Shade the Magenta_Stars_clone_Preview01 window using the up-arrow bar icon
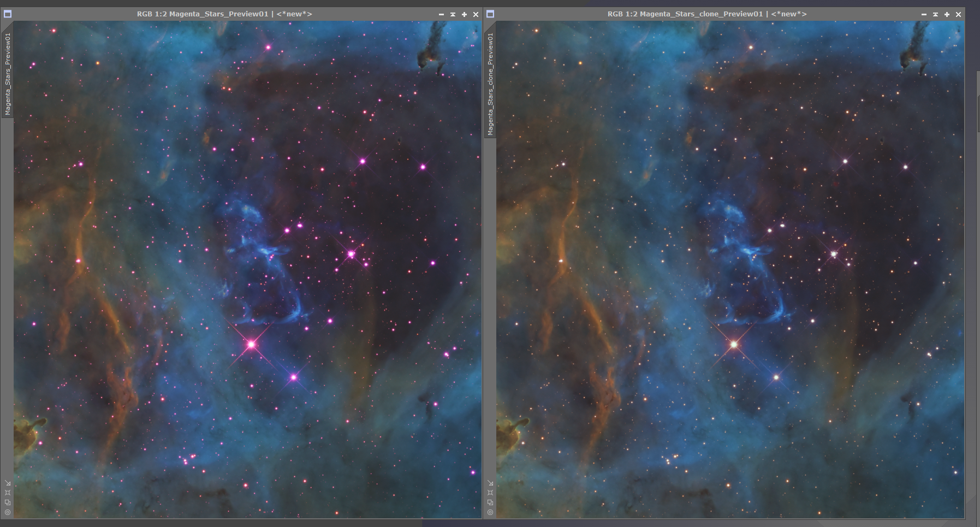 click(935, 14)
